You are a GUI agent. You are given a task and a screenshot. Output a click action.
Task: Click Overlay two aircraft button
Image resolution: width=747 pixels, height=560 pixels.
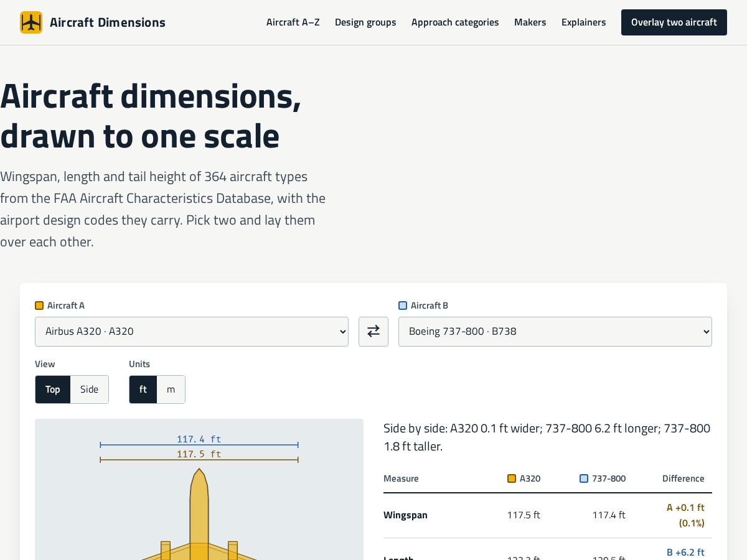coord(674,22)
